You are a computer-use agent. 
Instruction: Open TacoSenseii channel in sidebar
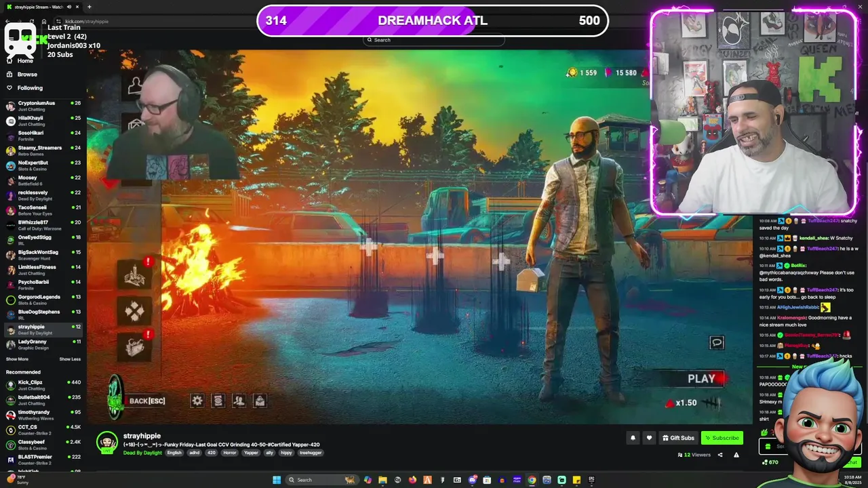click(x=43, y=210)
